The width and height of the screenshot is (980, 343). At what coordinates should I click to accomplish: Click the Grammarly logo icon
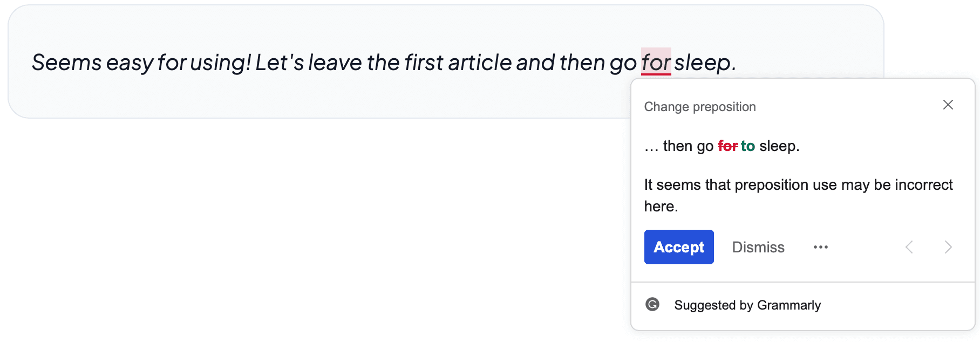point(653,305)
